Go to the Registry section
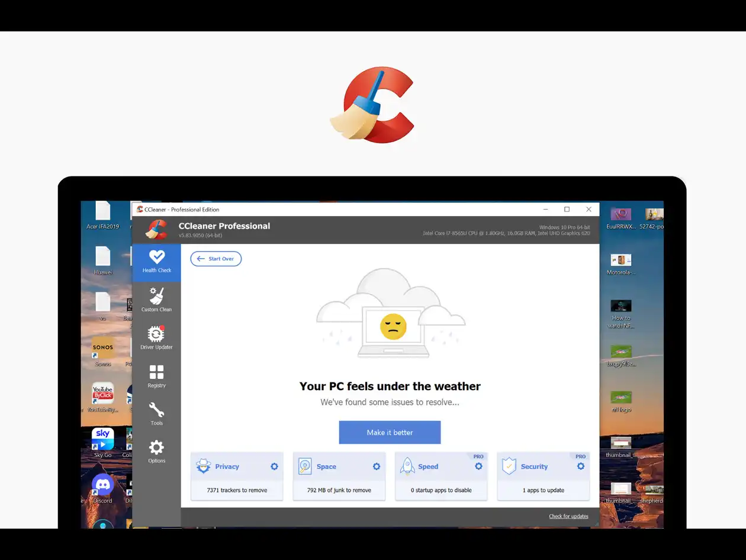 click(156, 376)
